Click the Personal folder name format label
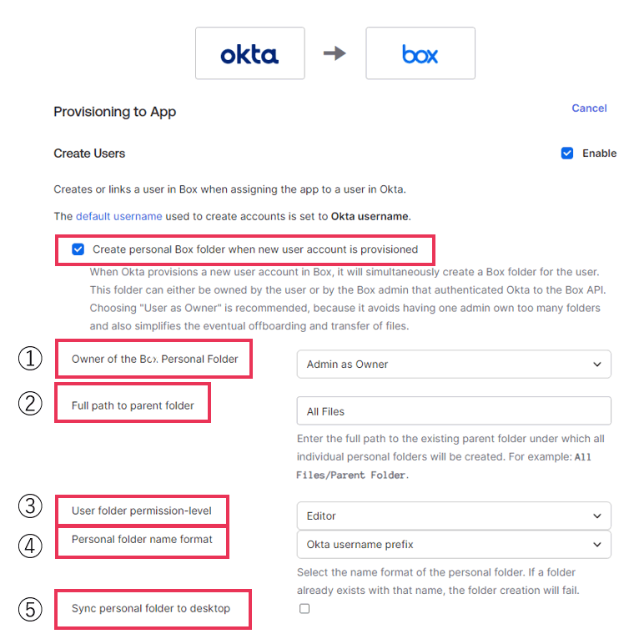The width and height of the screenshot is (644, 644). (142, 540)
